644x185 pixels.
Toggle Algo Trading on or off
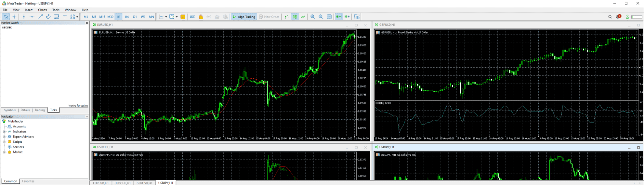pos(244,17)
